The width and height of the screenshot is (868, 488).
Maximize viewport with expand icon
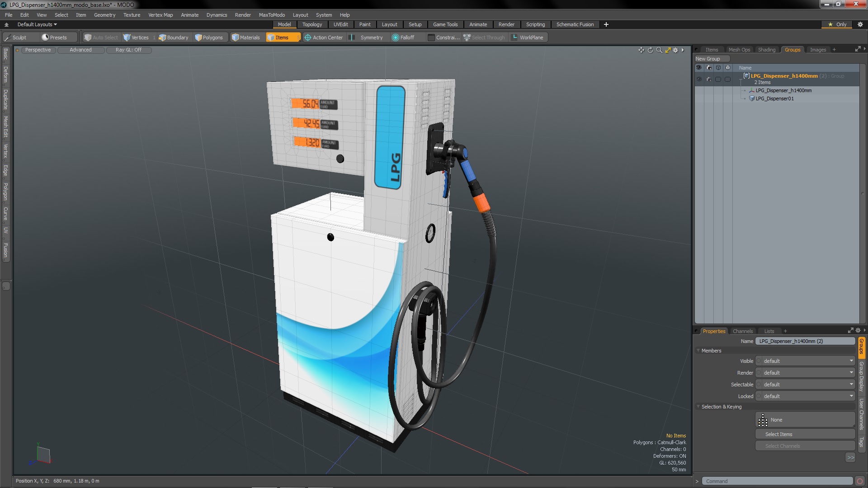tap(668, 50)
